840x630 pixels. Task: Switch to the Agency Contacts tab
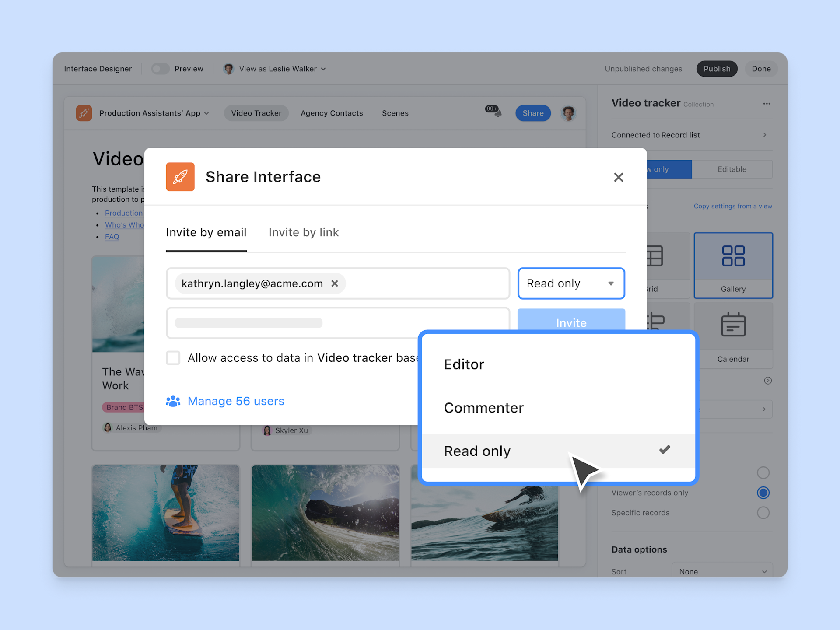tap(332, 113)
